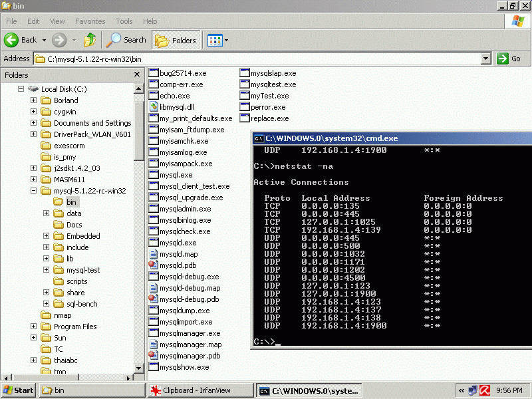Open the Forward history dropdown arrow
532x399 pixels.
(x=74, y=40)
